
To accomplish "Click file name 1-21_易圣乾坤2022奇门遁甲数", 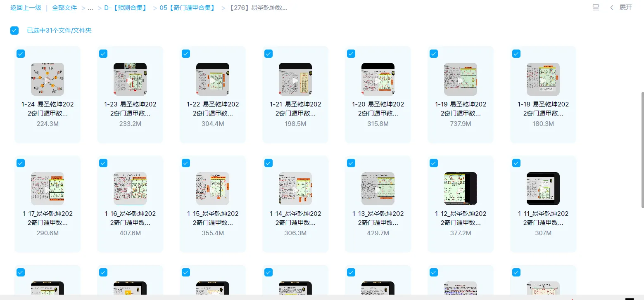I will click(x=295, y=109).
